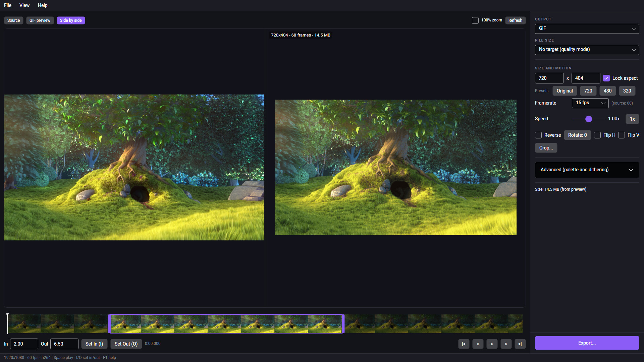Step forward with the second > button
The height and width of the screenshot is (362, 644).
(506, 344)
